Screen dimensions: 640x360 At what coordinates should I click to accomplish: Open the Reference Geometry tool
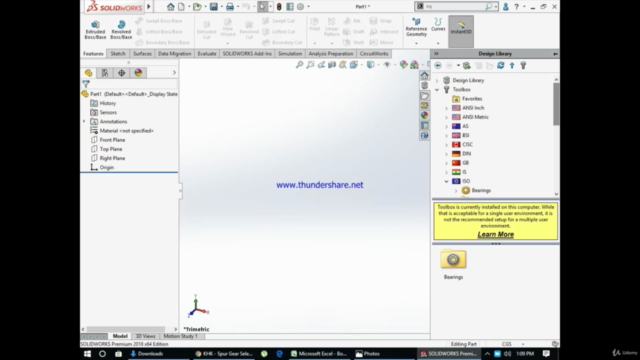click(x=416, y=27)
